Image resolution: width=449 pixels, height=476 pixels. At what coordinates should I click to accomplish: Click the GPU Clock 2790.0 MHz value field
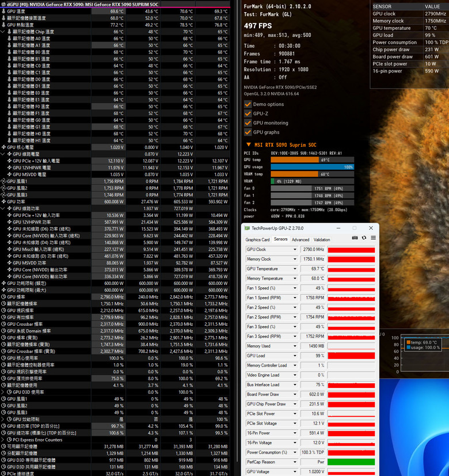coord(313,250)
